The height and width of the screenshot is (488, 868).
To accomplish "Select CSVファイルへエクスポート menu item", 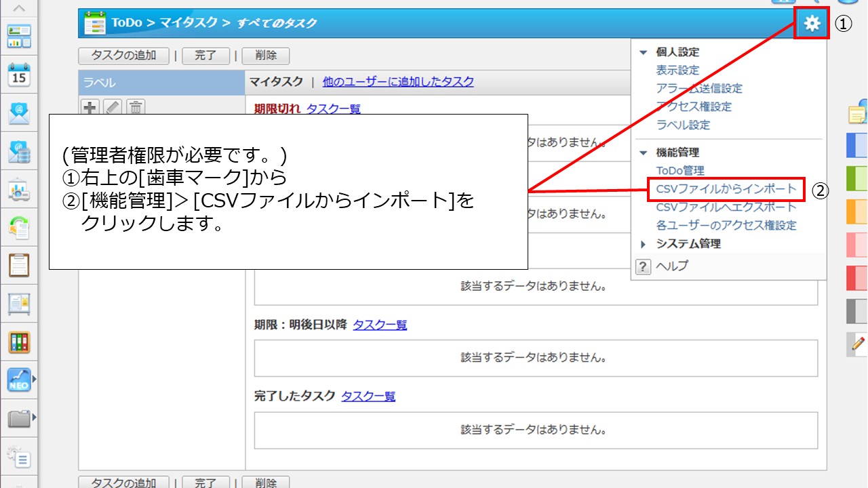I will coord(726,207).
